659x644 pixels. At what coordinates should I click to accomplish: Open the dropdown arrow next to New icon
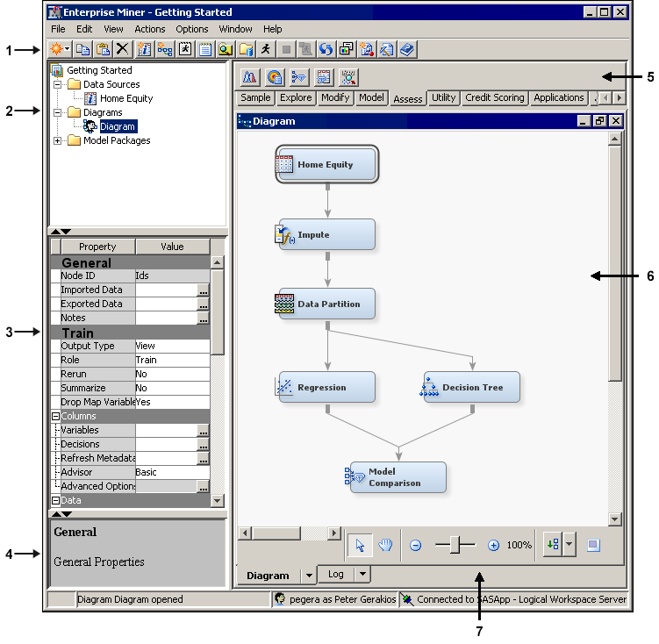point(68,49)
